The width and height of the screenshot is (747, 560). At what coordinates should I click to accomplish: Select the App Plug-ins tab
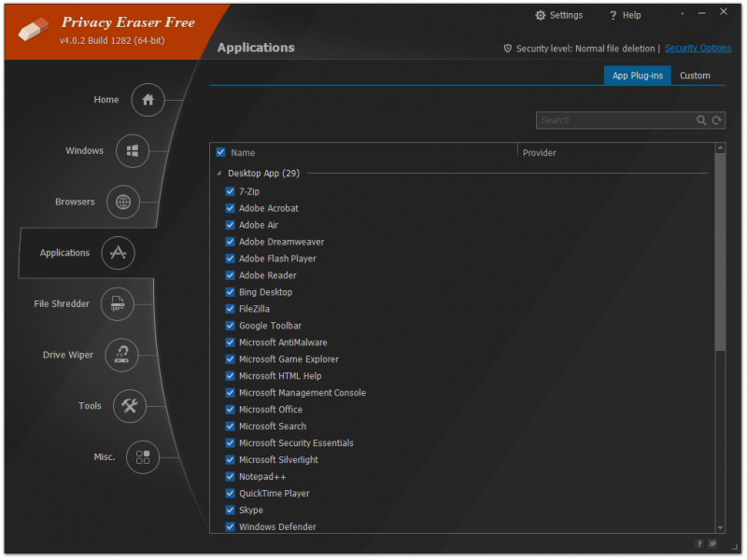pyautogui.click(x=638, y=76)
